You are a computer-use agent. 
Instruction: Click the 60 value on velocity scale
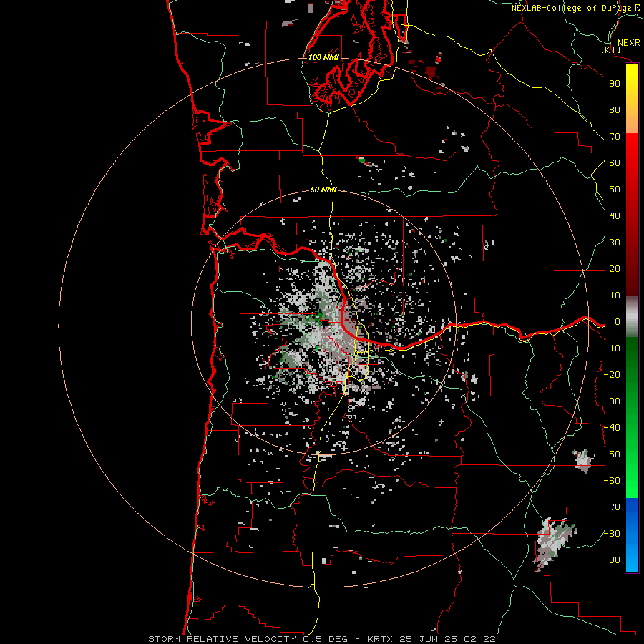[x=615, y=162]
